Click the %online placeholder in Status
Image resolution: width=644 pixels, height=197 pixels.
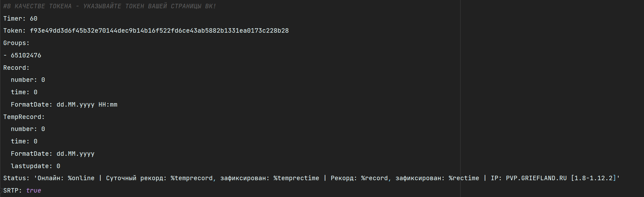[81, 178]
